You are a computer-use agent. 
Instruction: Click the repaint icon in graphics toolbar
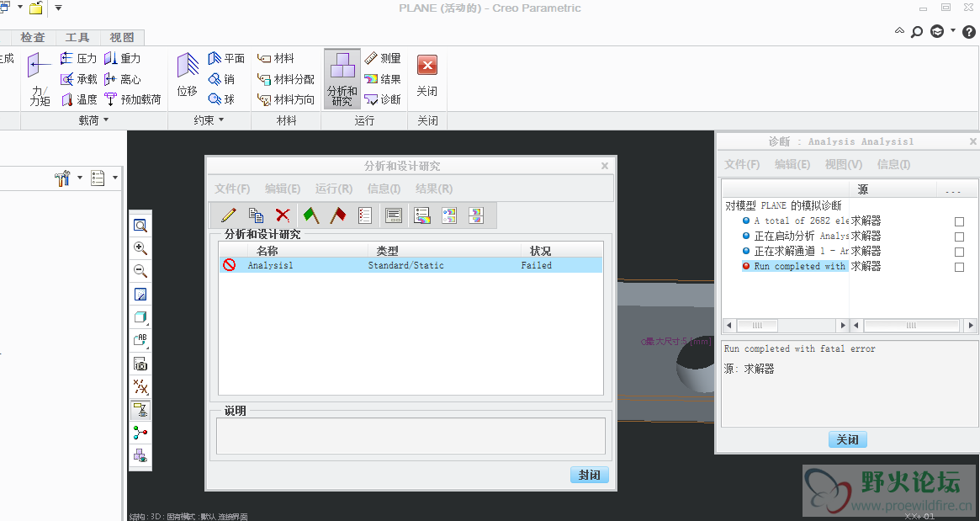pyautogui.click(x=140, y=294)
